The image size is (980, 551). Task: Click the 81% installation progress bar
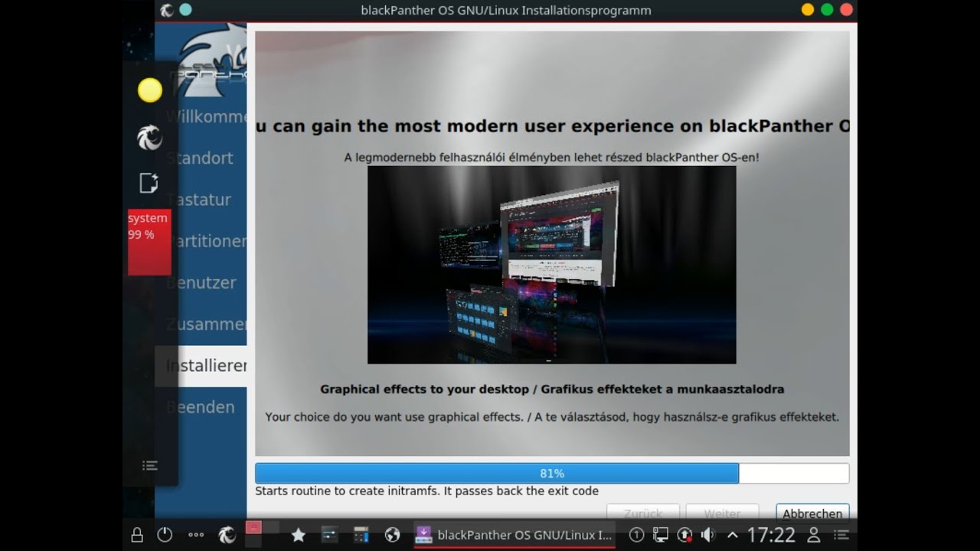pos(552,473)
